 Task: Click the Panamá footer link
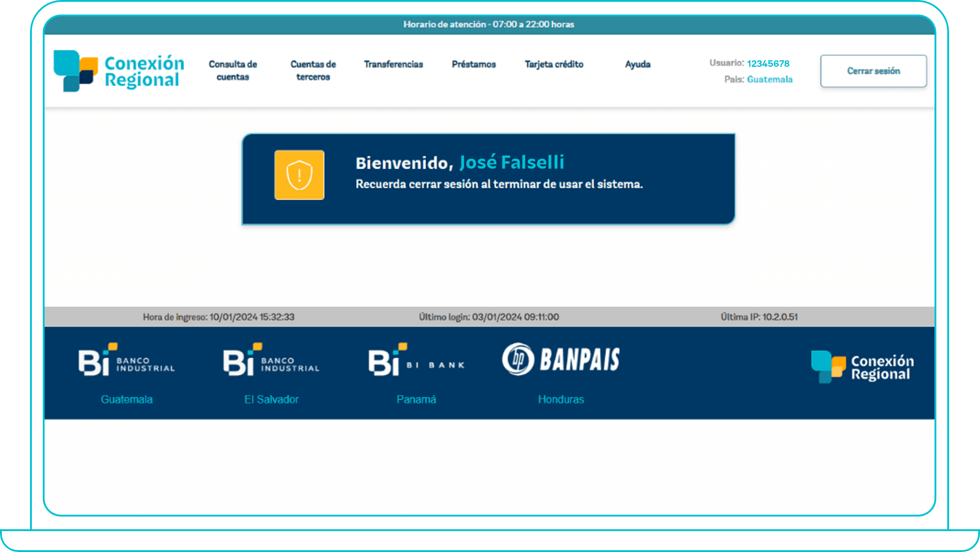pos(416,399)
